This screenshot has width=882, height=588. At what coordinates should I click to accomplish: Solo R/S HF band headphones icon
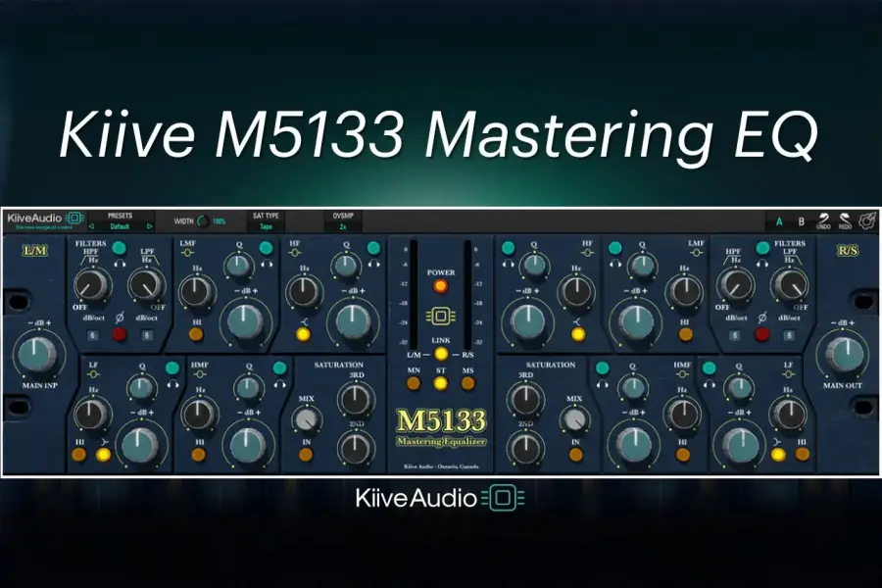tap(508, 263)
